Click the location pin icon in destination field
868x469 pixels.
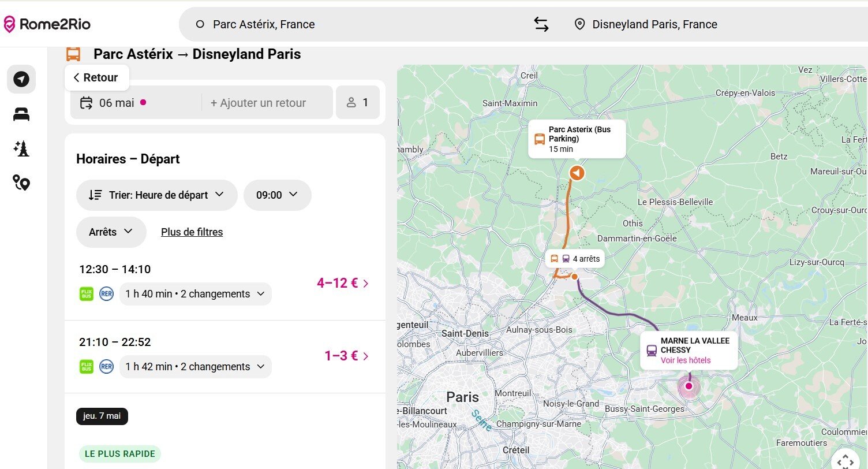point(580,24)
